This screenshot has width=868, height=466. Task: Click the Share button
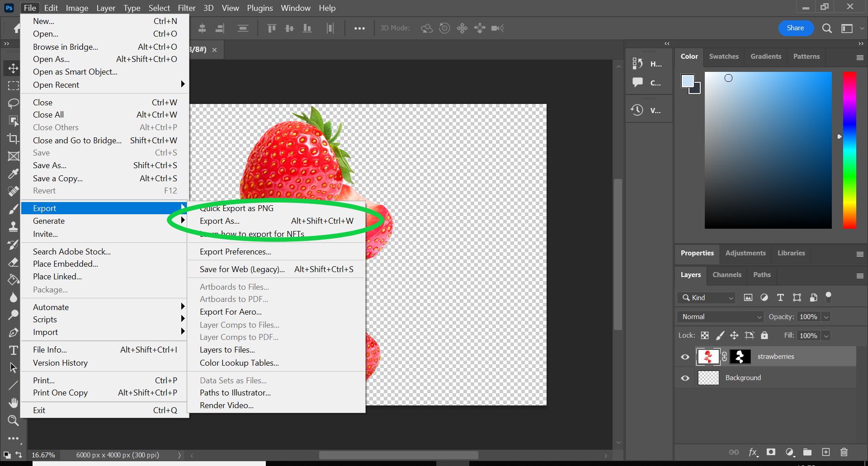tap(796, 28)
